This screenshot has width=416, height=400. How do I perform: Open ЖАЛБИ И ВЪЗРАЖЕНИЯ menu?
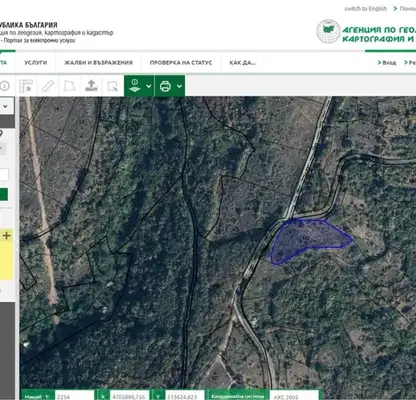point(98,63)
